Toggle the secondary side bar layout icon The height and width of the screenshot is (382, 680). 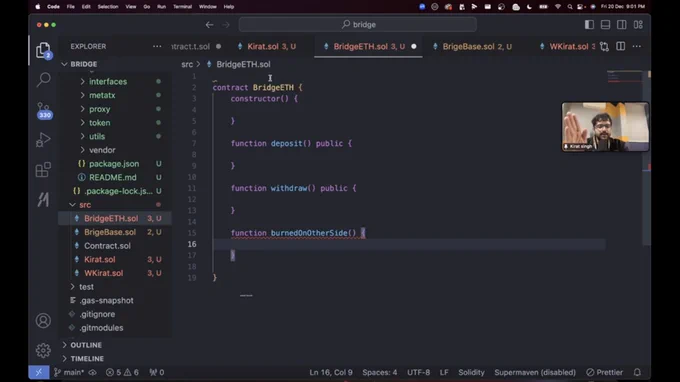pos(621,25)
